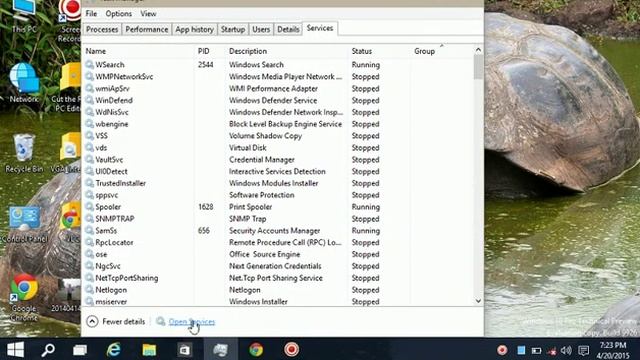Open the Google Chrome desktop shortcut

click(24, 297)
